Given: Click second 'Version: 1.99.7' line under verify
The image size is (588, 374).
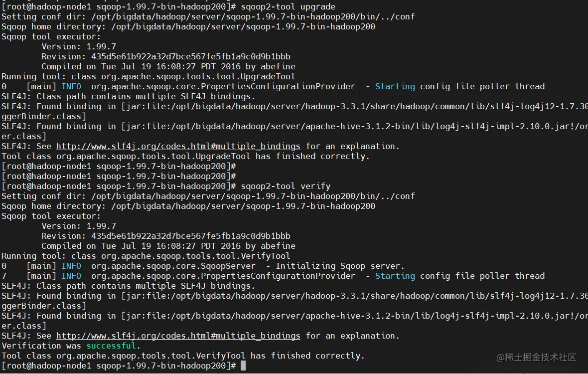Looking at the screenshot, I should pos(79,226).
